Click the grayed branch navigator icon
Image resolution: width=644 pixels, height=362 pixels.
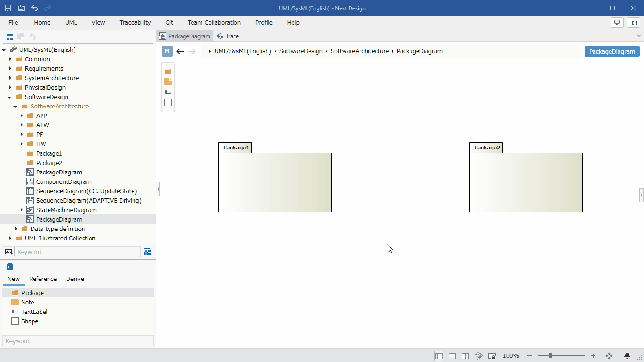pos(33,37)
